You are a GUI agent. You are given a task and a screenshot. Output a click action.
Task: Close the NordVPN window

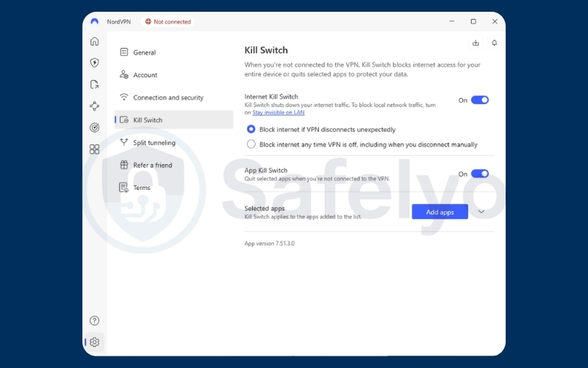[x=495, y=21]
